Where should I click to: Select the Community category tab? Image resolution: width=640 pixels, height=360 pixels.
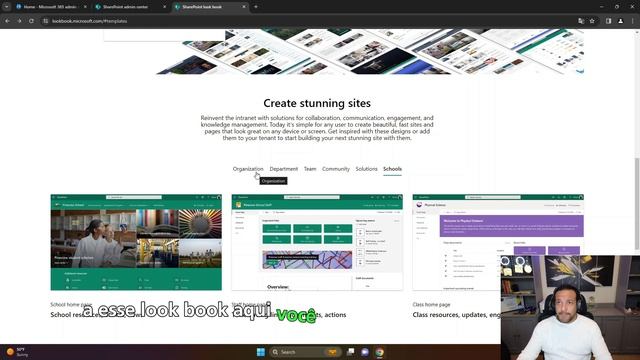[336, 169]
